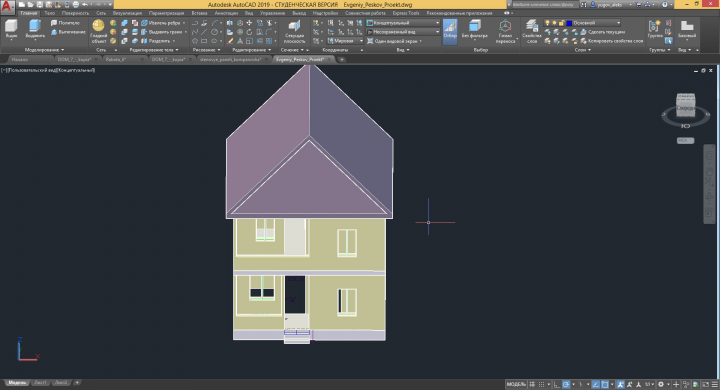
Task: Expand the Drawing (Рисование) panel
Action: 206,50
